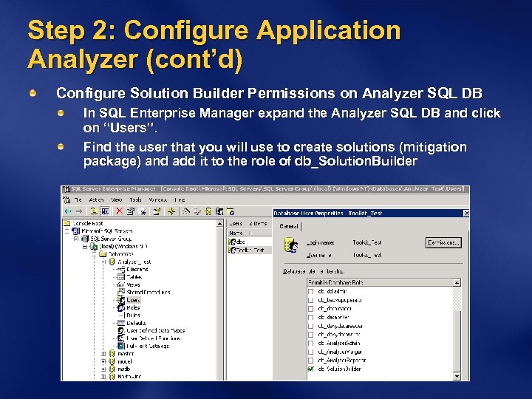
Task: Open the Window menu
Action: [x=158, y=199]
